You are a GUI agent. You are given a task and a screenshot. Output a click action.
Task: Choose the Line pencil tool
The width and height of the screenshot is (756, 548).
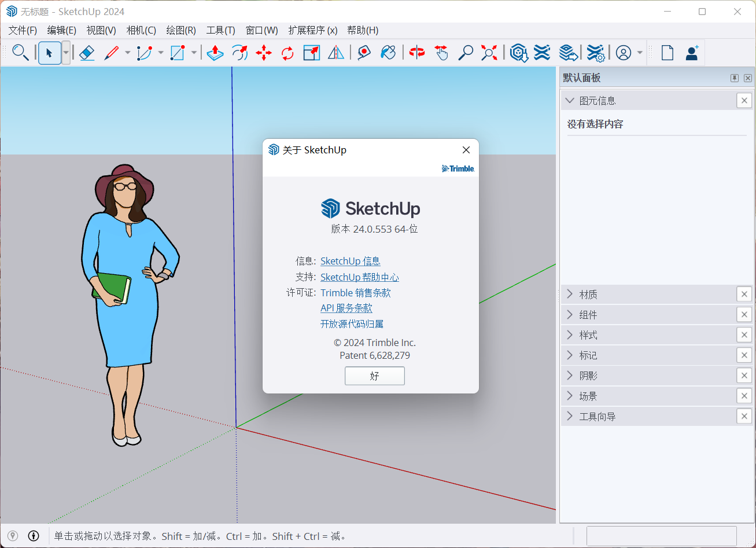click(x=111, y=53)
